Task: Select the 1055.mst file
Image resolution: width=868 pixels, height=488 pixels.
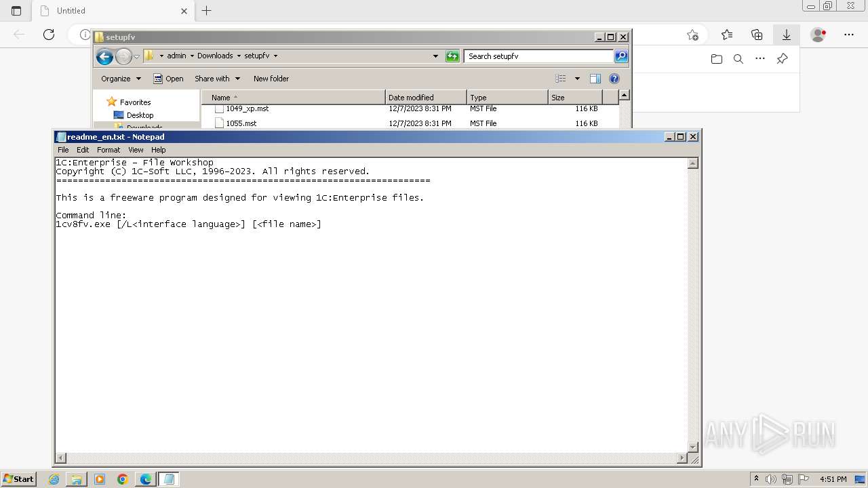Action: click(x=241, y=123)
